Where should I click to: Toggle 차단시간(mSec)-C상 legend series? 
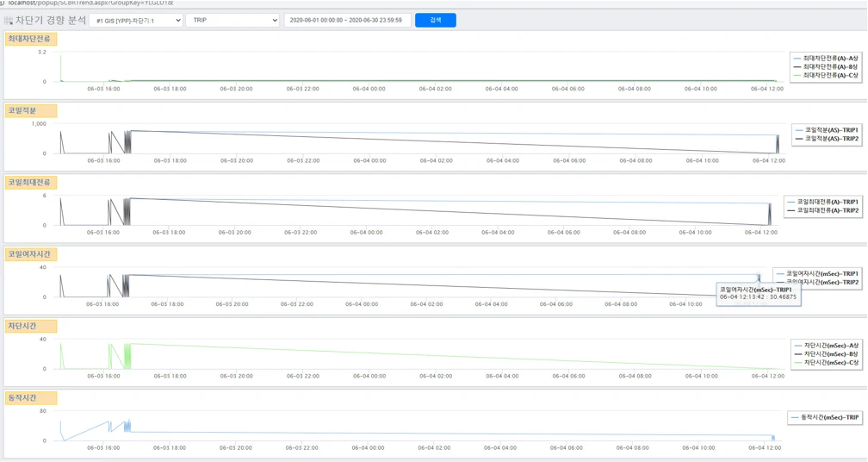(827, 362)
